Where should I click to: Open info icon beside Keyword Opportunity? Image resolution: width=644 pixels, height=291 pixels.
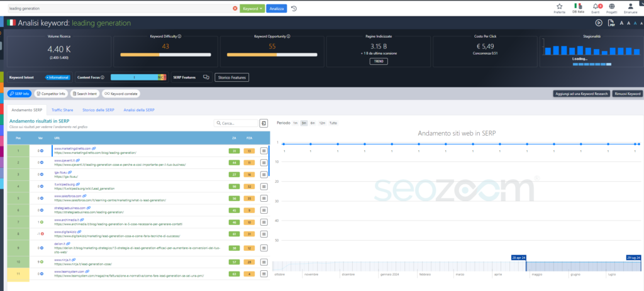[289, 36]
